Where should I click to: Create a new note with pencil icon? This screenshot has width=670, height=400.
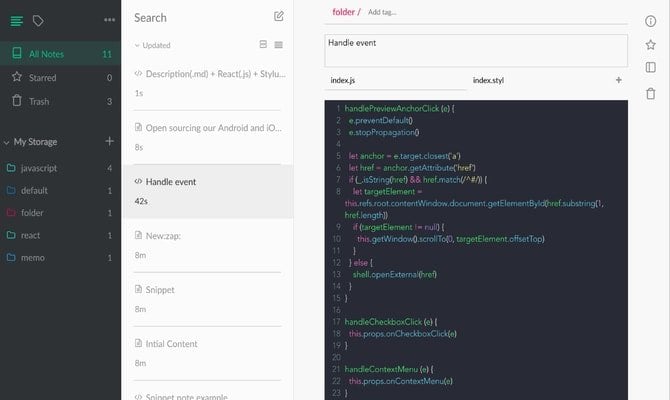click(x=279, y=16)
